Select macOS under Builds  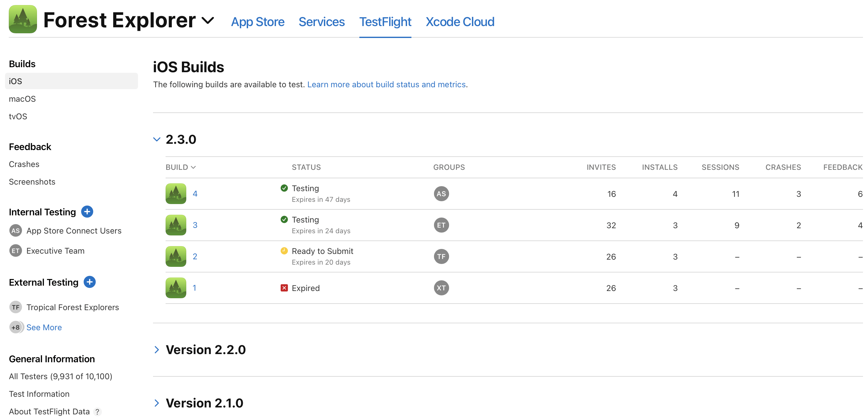(x=22, y=99)
